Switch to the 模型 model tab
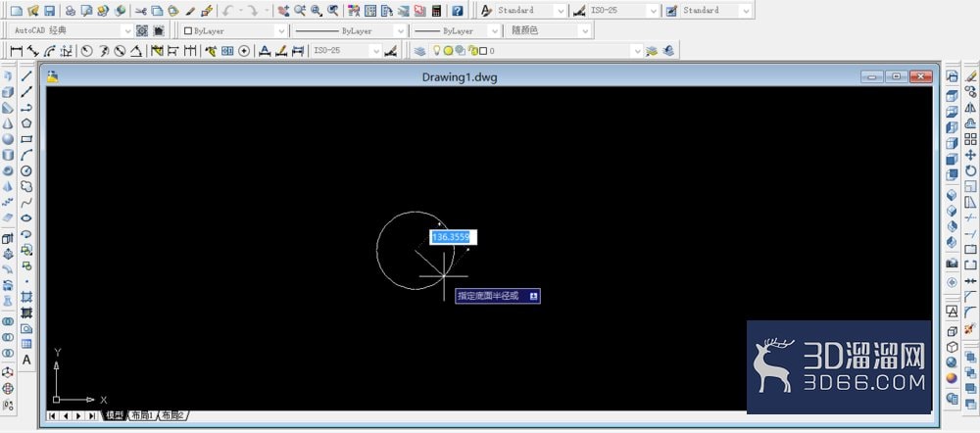The image size is (980, 433). click(114, 415)
